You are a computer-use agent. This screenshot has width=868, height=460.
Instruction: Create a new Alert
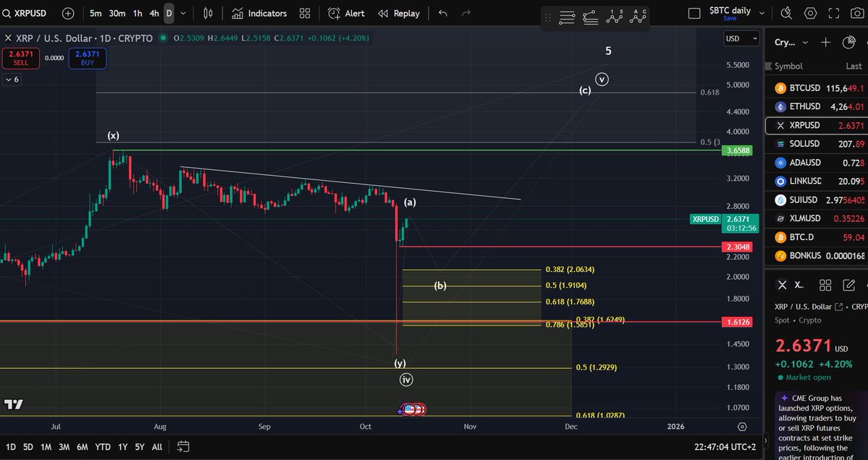[x=347, y=13]
